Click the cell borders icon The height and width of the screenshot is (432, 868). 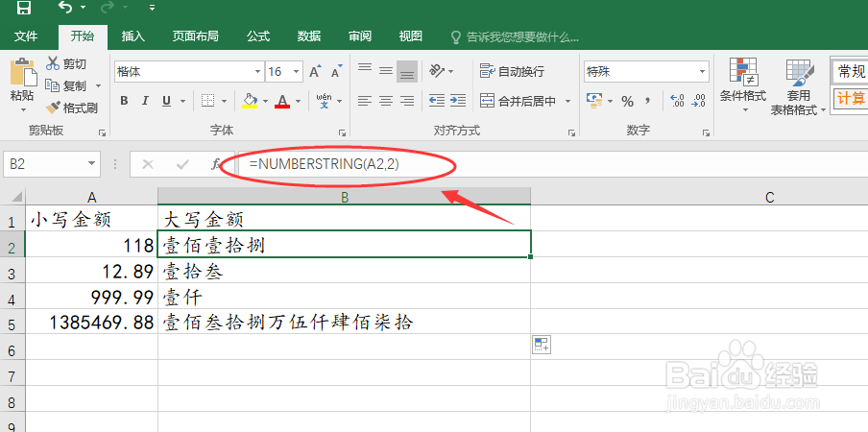pos(207,101)
